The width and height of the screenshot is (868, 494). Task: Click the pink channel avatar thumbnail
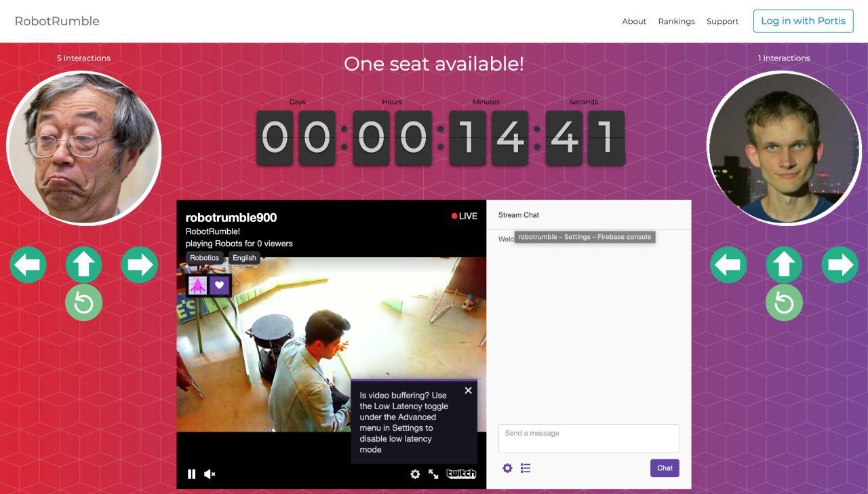coord(197,285)
